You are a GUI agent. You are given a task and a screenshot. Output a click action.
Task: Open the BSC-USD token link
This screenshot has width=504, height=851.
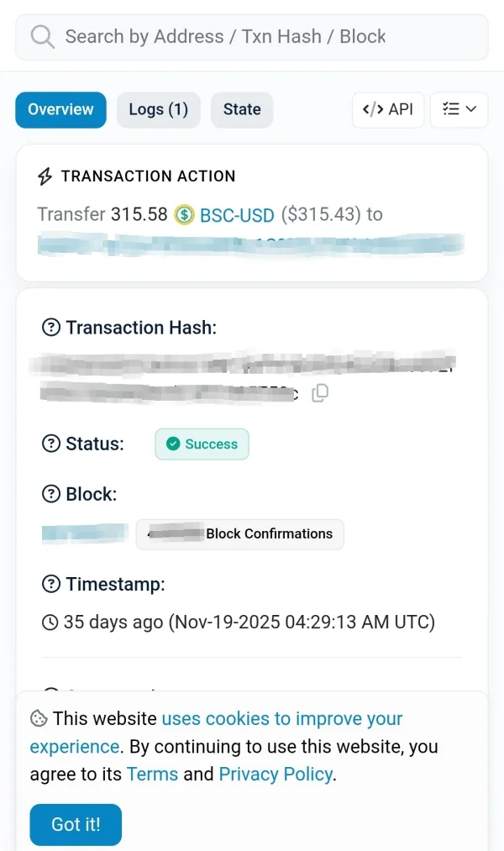coord(237,215)
